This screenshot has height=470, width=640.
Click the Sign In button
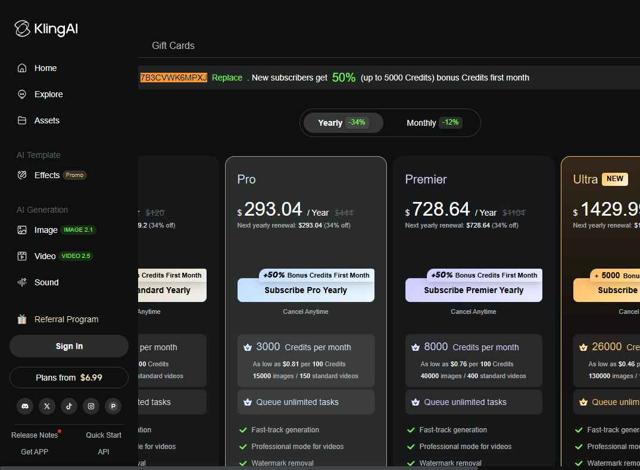click(69, 346)
